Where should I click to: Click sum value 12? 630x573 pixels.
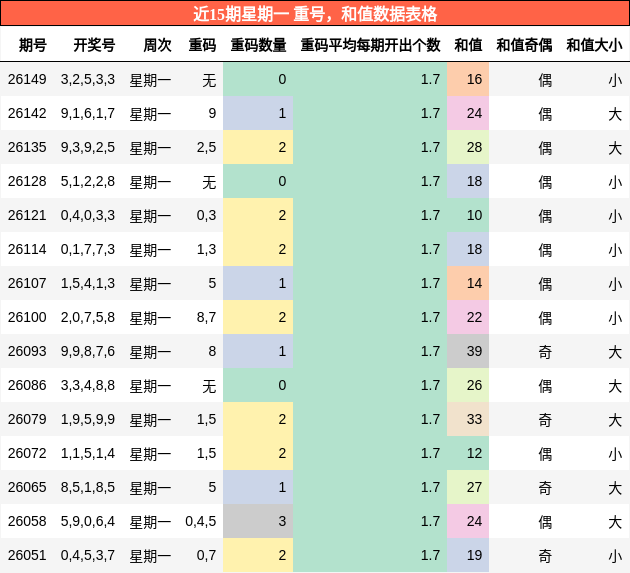click(474, 453)
